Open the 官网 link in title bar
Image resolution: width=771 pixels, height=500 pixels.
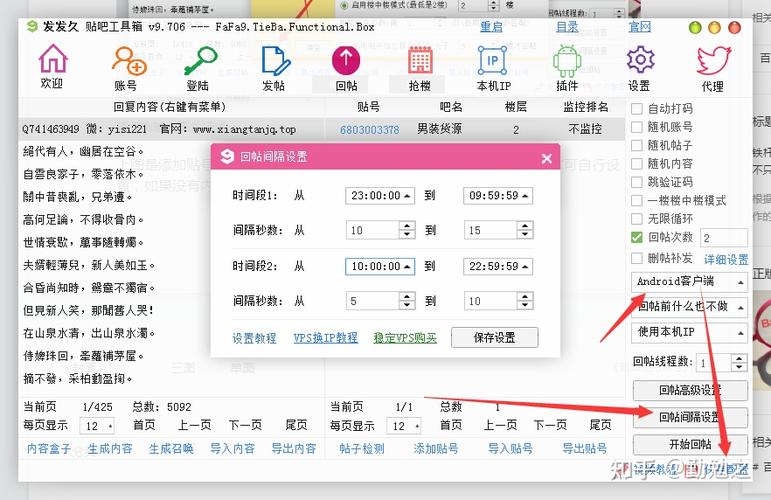[x=640, y=27]
